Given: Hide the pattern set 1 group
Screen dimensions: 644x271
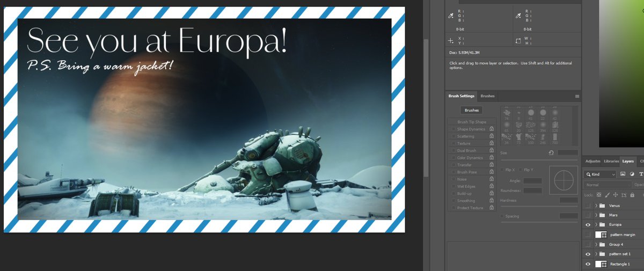Looking at the screenshot, I should 588,254.
